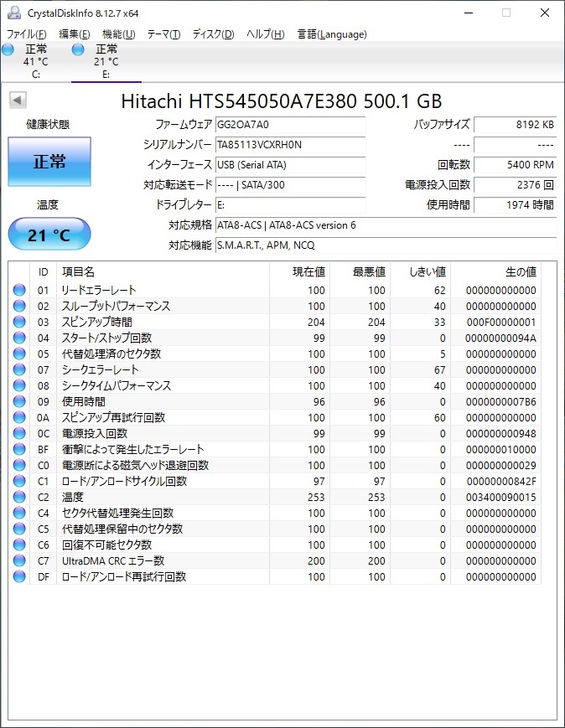
Task: Click the ドライブレター field E:
Action: point(290,204)
